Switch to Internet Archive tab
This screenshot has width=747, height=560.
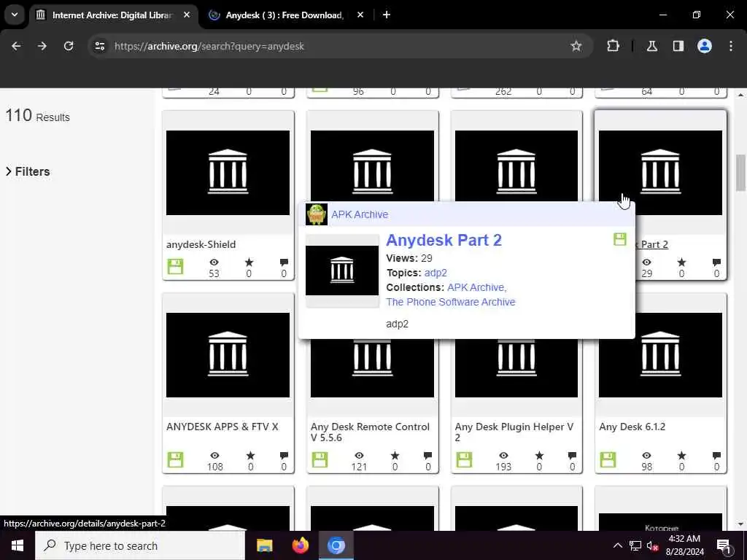click(112, 15)
